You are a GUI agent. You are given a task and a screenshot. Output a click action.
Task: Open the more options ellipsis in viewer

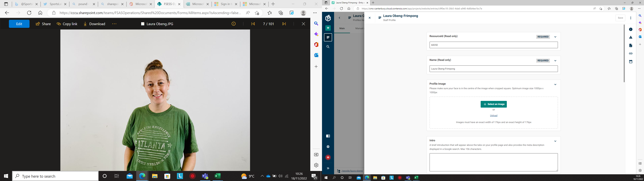coord(114,24)
